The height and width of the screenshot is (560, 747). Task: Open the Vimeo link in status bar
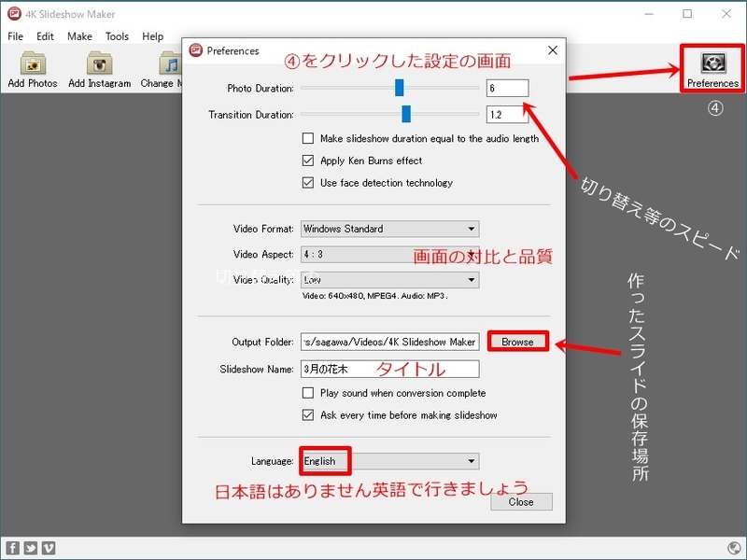coord(49,548)
